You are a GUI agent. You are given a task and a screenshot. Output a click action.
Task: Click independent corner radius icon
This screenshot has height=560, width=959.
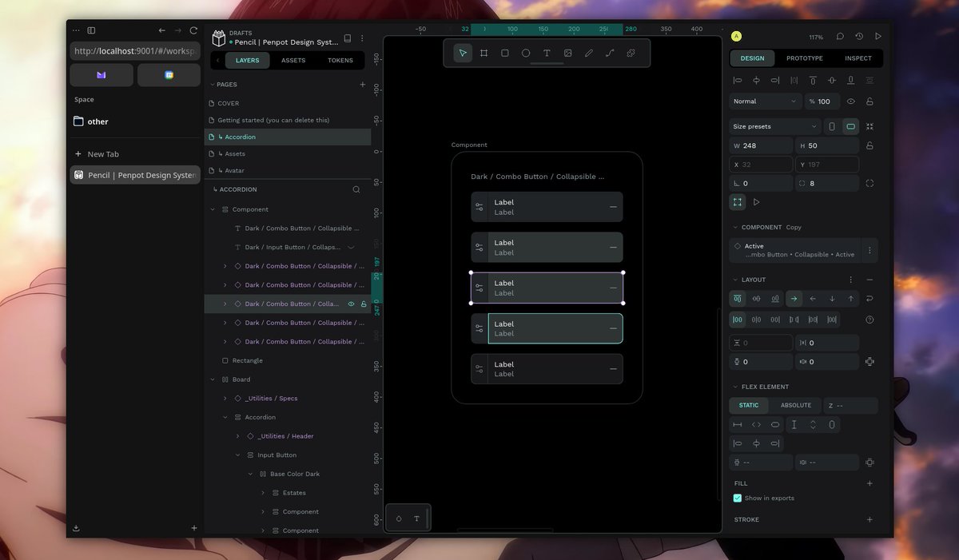(x=869, y=183)
